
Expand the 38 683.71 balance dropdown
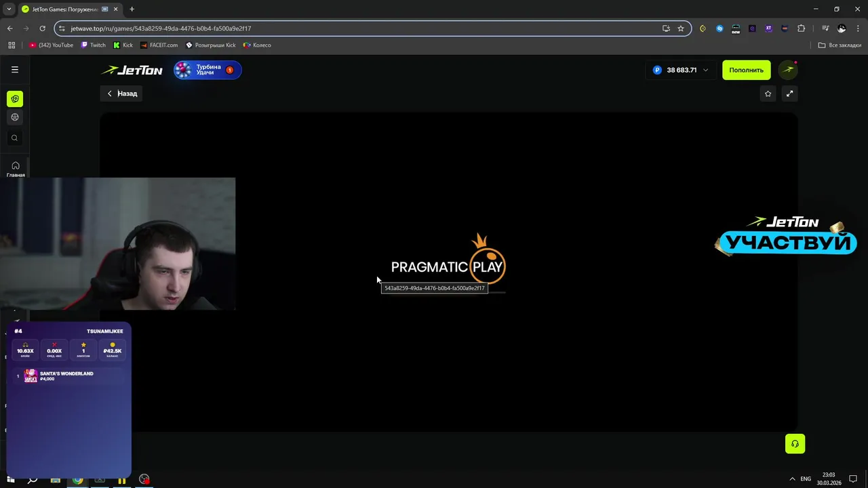pyautogui.click(x=681, y=70)
